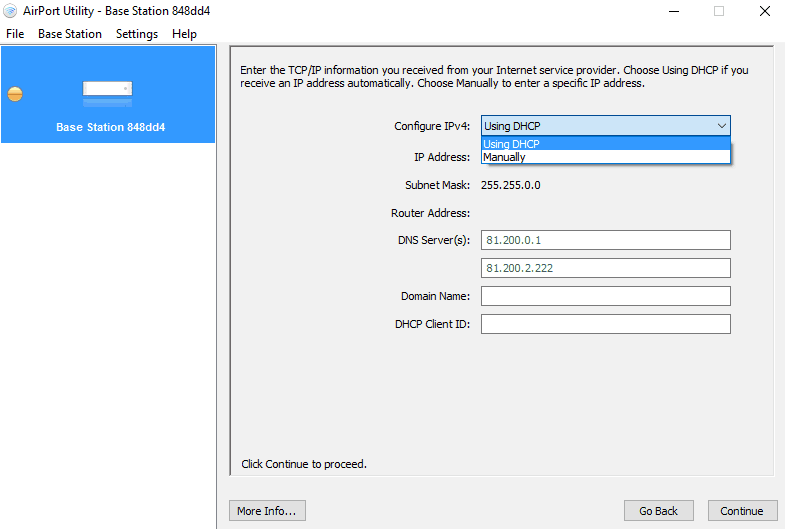The image size is (785, 529).
Task: Minimize the AirPort Utility window
Action: coord(674,11)
